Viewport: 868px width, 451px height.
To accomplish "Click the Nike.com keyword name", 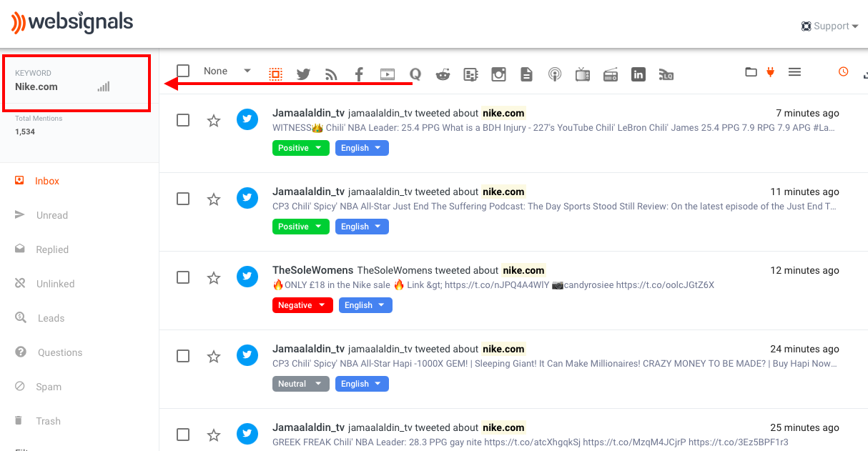I will 36,86.
